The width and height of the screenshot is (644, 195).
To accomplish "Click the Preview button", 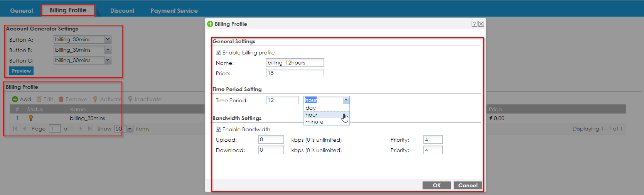I will (x=21, y=71).
